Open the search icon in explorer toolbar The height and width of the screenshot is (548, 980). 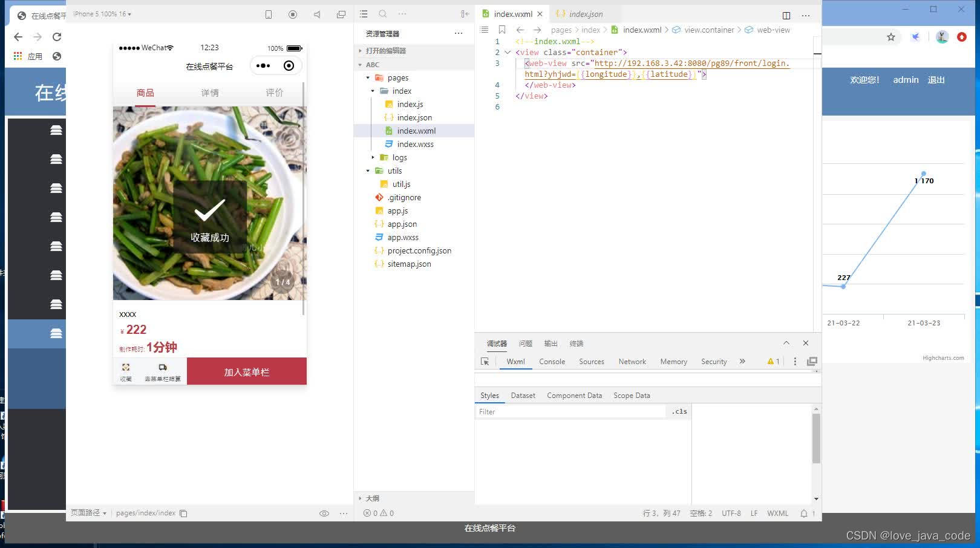coord(383,14)
